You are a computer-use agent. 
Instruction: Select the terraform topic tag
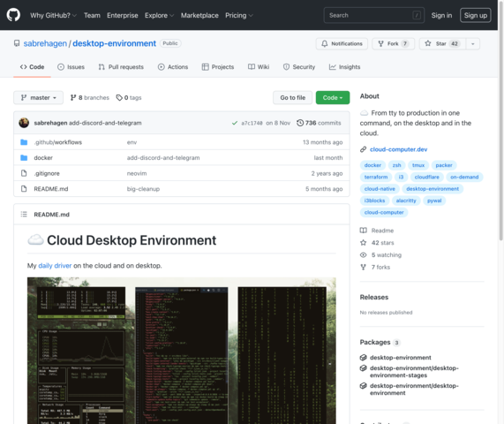376,177
